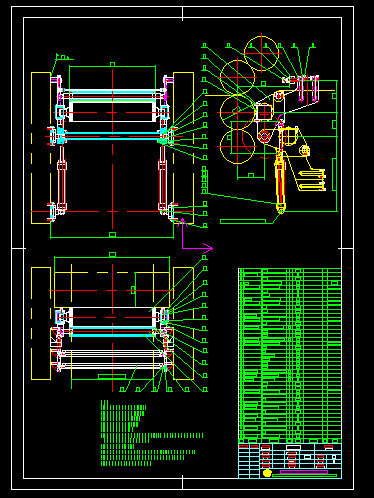
Task: Select the white roller in the lower-left view
Action: click(x=113, y=317)
